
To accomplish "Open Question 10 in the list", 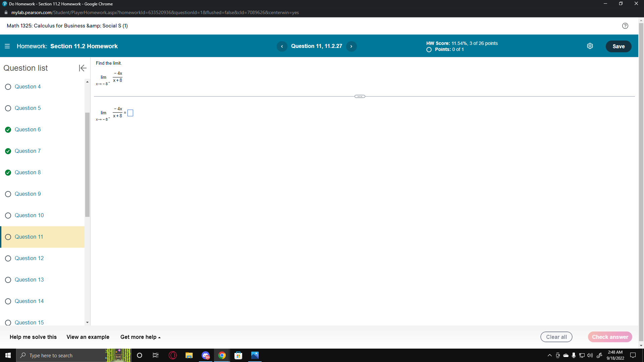I will pyautogui.click(x=29, y=215).
